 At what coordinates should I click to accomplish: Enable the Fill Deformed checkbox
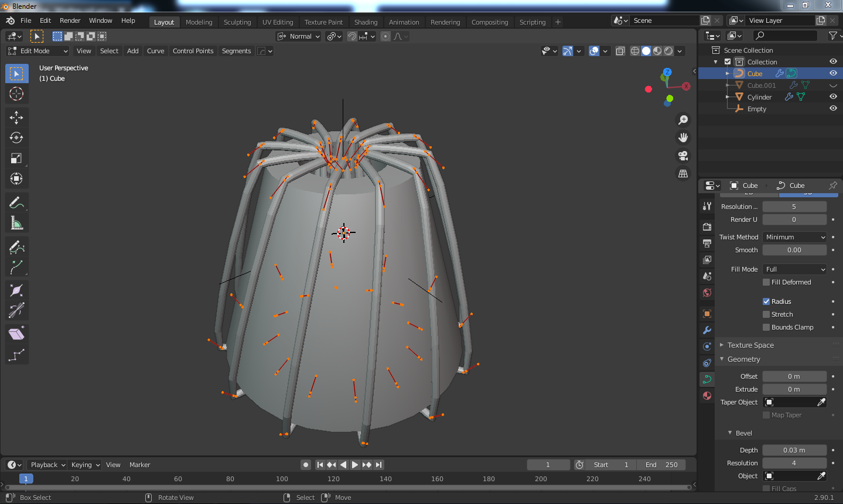(x=766, y=282)
